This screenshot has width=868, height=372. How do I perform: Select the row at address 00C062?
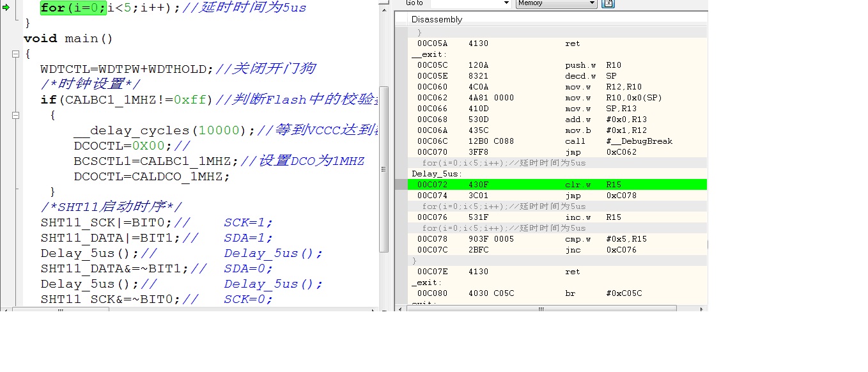pyautogui.click(x=557, y=98)
